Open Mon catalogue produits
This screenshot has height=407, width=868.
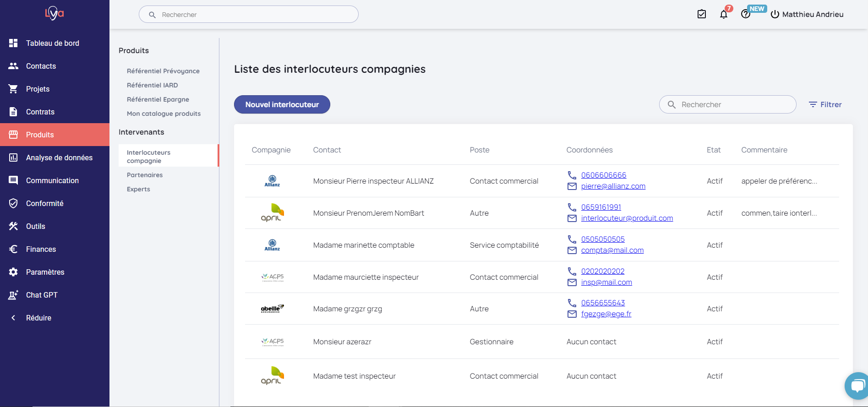tap(164, 114)
